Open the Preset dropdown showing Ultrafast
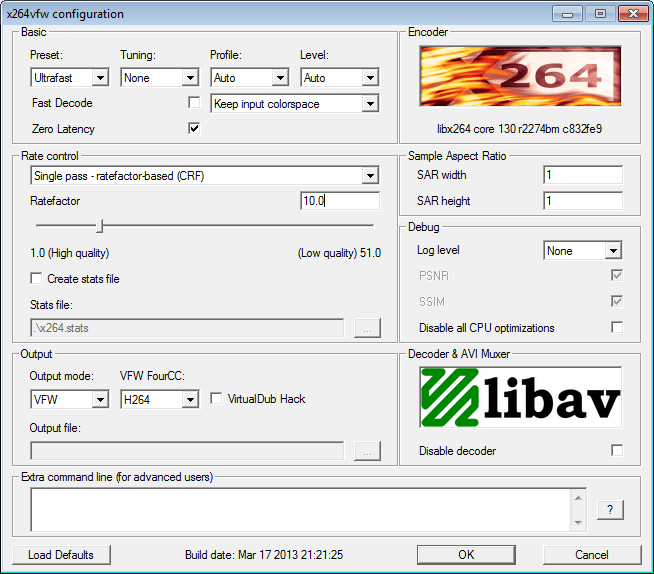This screenshot has width=654, height=574. [70, 78]
